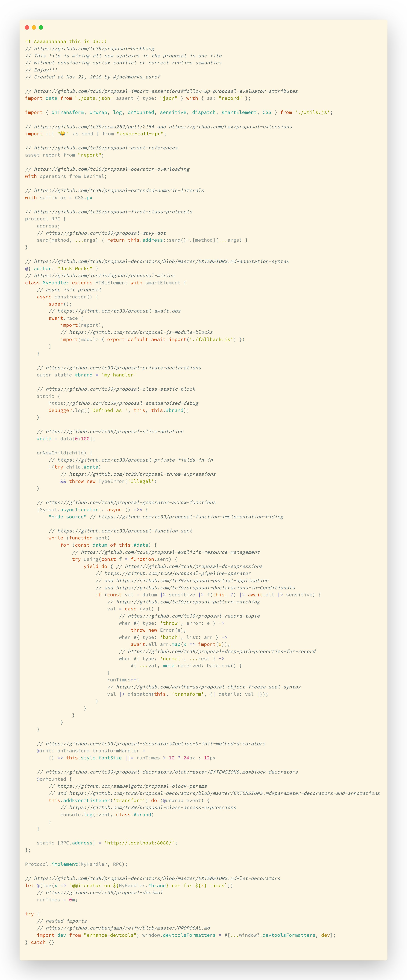Viewport: 407px width, 980px height.
Task: Click 'for (const datum of this.#data) {' line
Action: (x=109, y=545)
